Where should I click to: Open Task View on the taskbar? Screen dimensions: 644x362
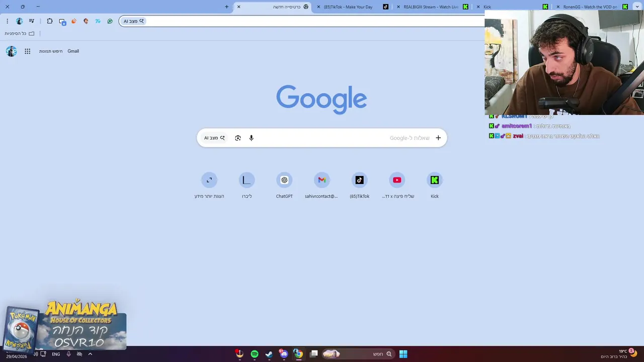click(314, 354)
